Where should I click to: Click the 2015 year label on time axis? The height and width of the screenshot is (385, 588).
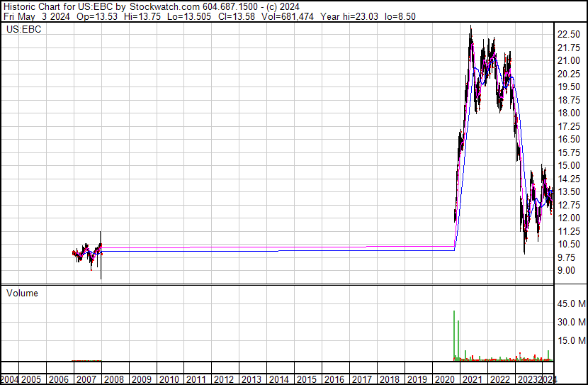point(307,379)
